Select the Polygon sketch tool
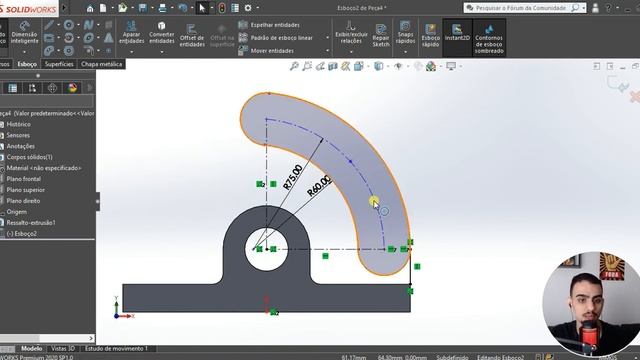Screen dimensions: 640x360 tap(69, 51)
